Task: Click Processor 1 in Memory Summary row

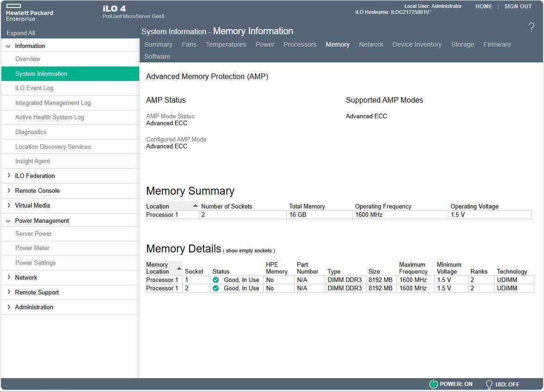Action: pyautogui.click(x=162, y=214)
